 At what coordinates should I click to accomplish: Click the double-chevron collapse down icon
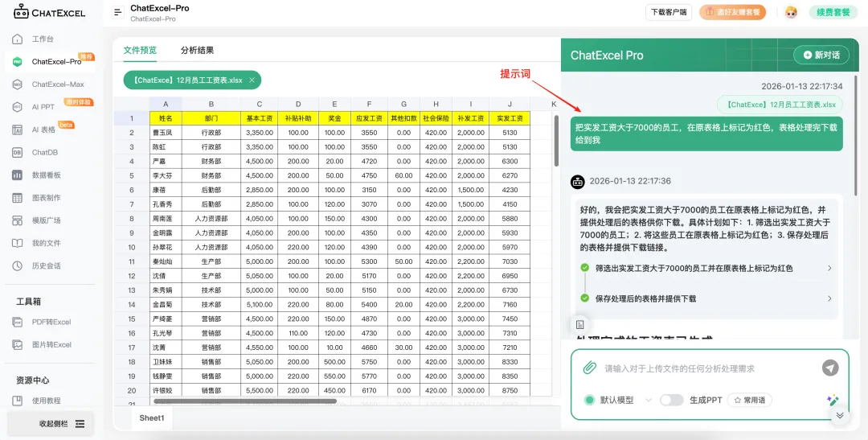[840, 415]
